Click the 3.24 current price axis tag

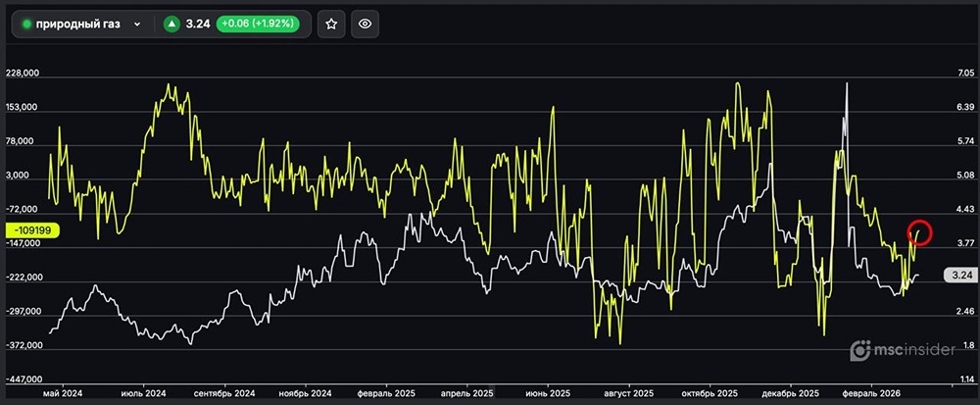pos(959,276)
